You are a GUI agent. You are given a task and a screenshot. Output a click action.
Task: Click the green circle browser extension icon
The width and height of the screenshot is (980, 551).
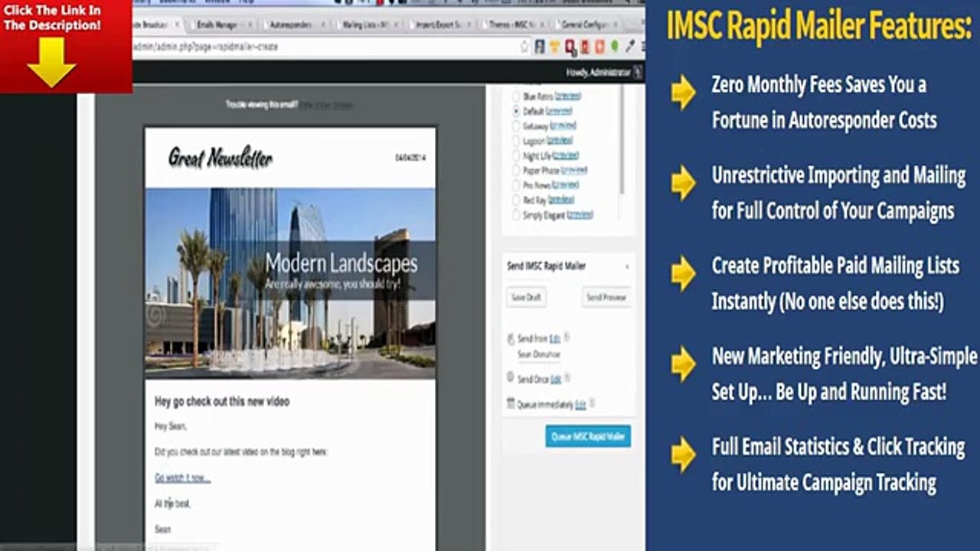click(x=613, y=47)
